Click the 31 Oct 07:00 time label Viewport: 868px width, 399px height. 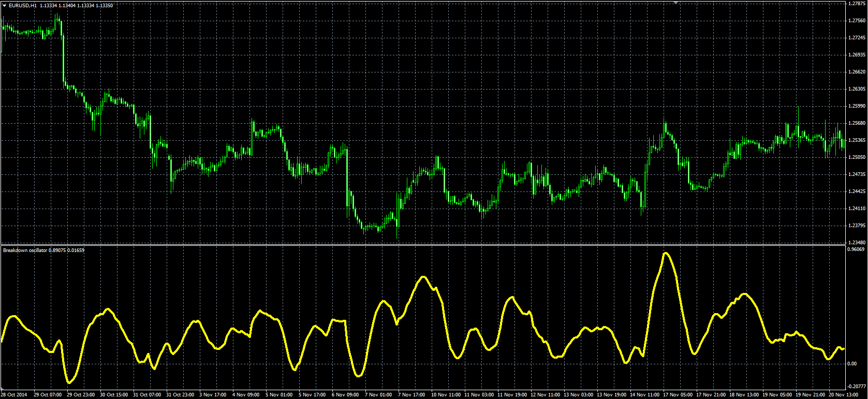147,395
